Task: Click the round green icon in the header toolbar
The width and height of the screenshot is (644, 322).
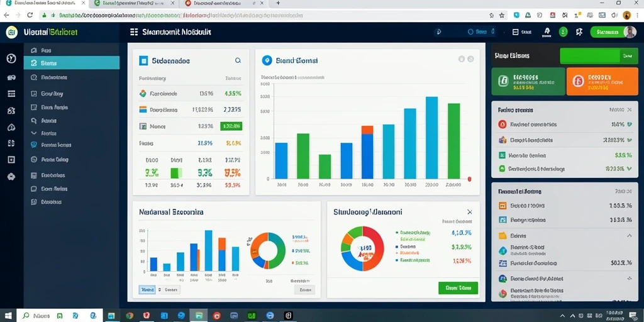Action: tap(563, 31)
